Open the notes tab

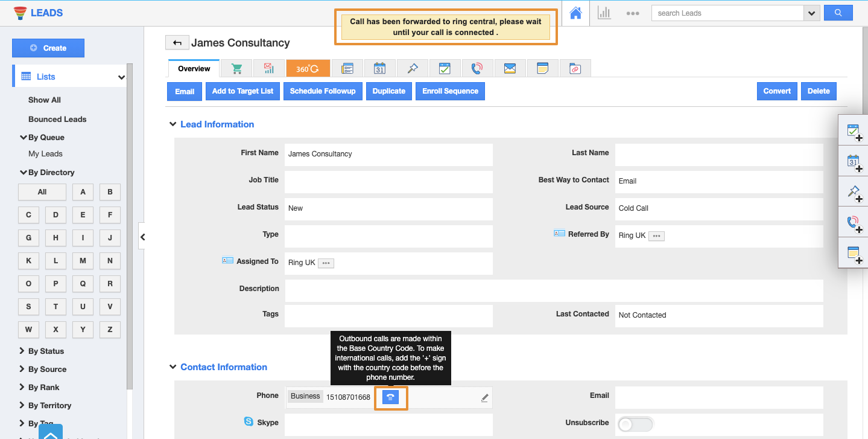[542, 68]
